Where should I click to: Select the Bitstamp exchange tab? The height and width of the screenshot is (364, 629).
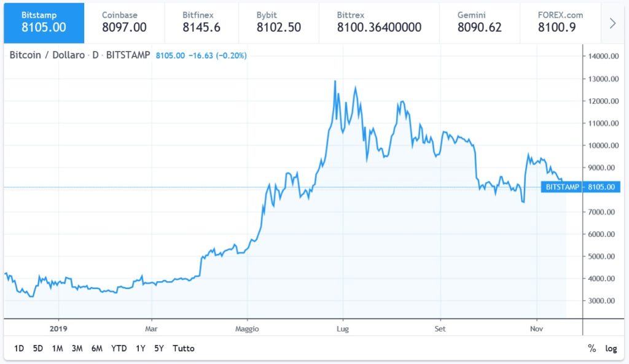point(44,21)
